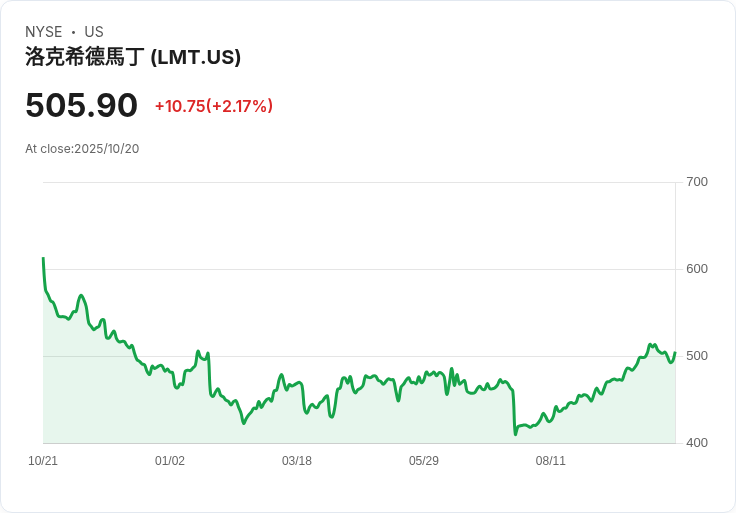
Task: Click the 600 horizontal gridline in the chart
Action: (x=359, y=269)
